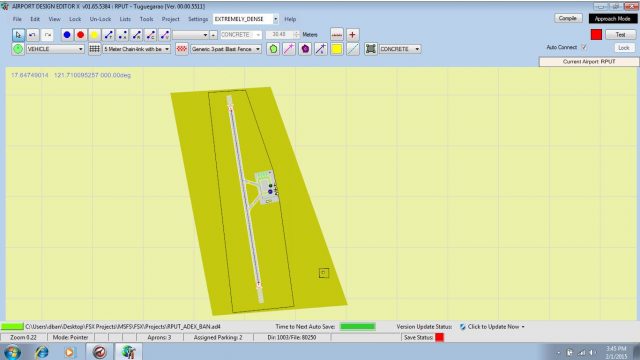Click the small plus button beside the blank dropdown
This screenshot has width=640, height=360.
[213, 35]
